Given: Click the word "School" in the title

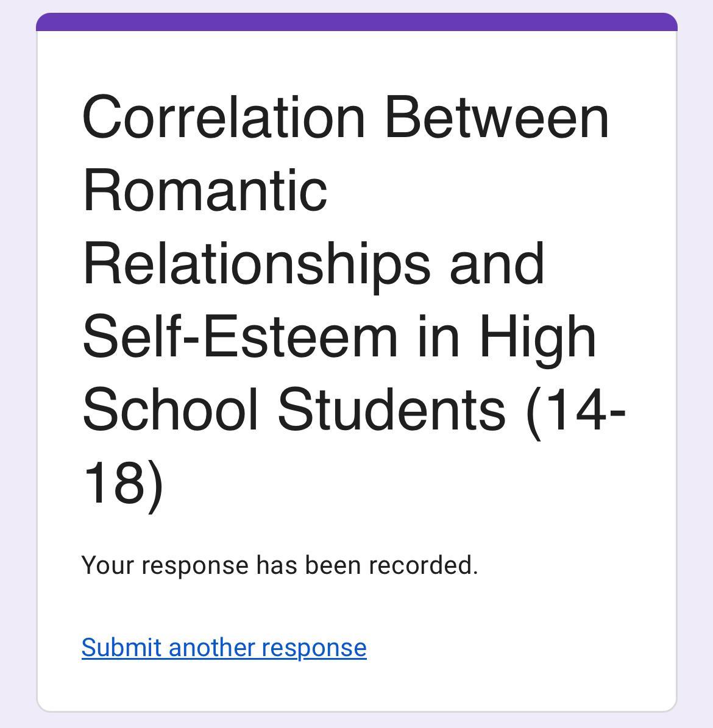Looking at the screenshot, I should pyautogui.click(x=170, y=409).
